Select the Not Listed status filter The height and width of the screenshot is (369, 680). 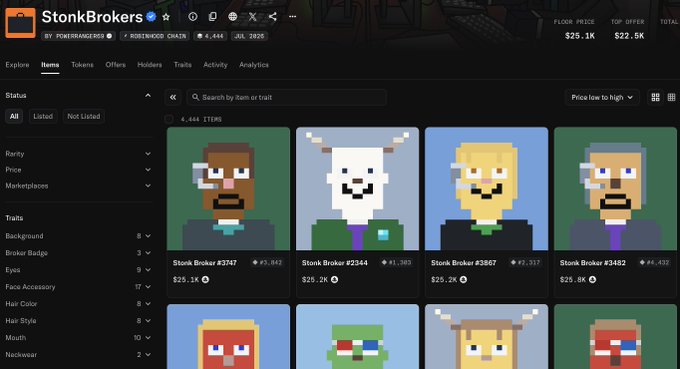[84, 116]
